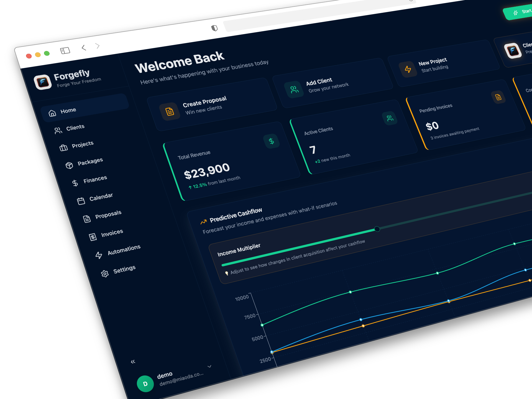Switch to the Calendar page
532x399 pixels.
click(x=101, y=197)
